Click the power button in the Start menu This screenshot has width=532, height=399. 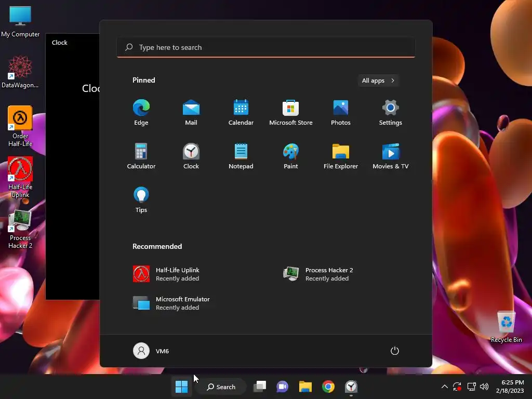click(395, 351)
